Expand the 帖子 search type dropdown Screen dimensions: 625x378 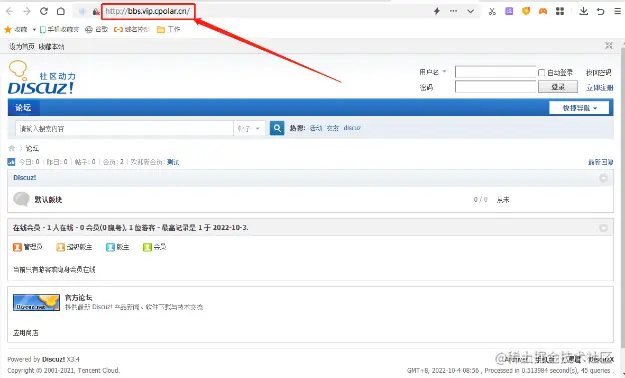point(249,128)
